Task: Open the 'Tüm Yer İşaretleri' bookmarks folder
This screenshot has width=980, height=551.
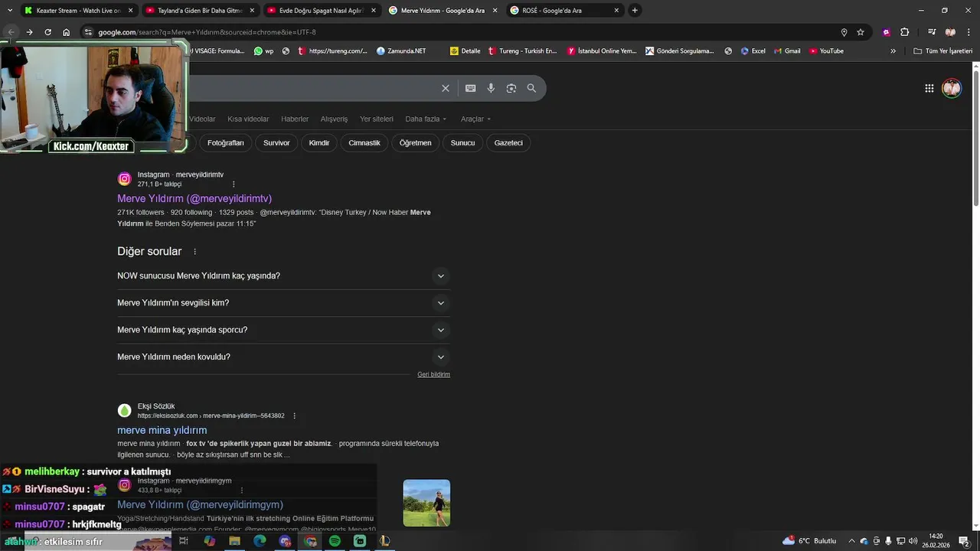Action: click(x=942, y=51)
